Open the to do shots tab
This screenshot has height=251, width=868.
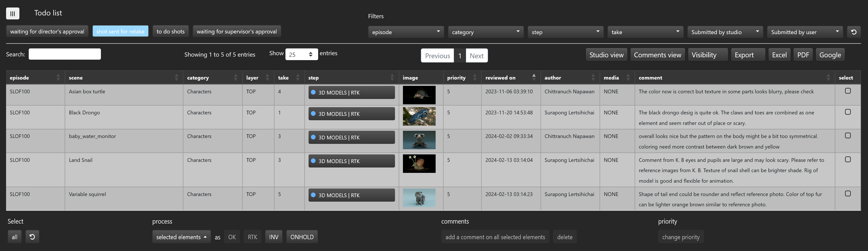point(171,31)
